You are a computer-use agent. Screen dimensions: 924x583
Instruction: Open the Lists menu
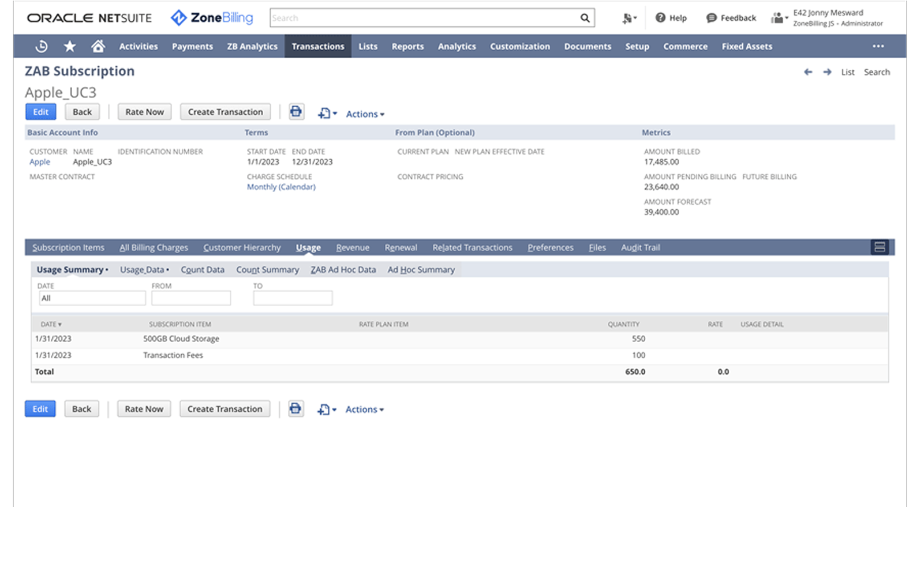[x=368, y=46]
